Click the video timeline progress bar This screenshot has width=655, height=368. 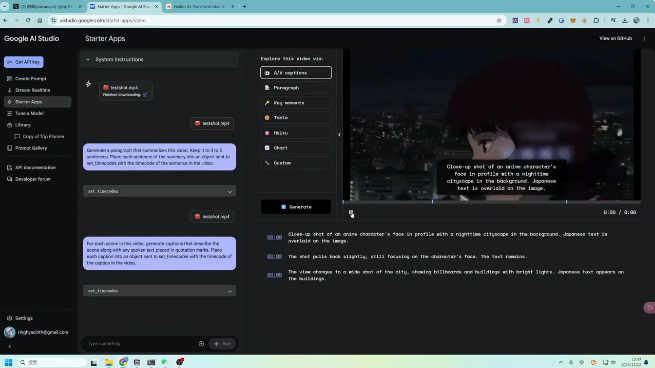(492, 202)
